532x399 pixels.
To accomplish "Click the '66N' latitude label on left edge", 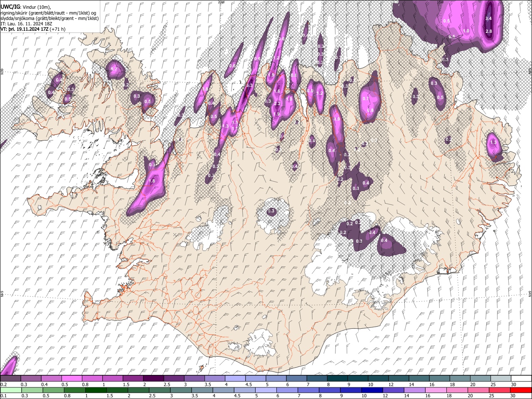I will click(x=2, y=71).
